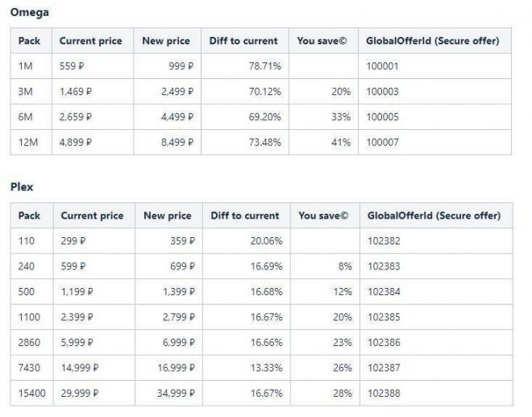The width and height of the screenshot is (532, 417).
Task: Select GlobalOfferId 102388 cell
Action: (x=436, y=394)
